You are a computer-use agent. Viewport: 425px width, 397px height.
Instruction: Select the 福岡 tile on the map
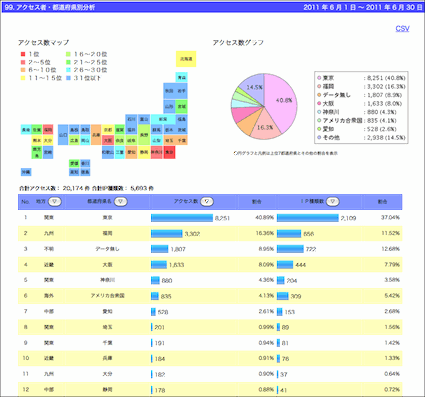[x=48, y=129]
